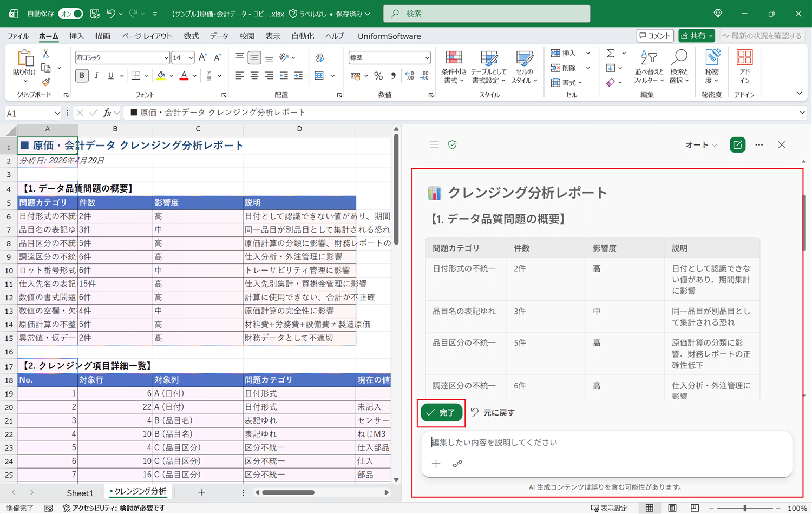The image size is (812, 514).
Task: Click the plus attach icon in chat box
Action: tap(436, 464)
